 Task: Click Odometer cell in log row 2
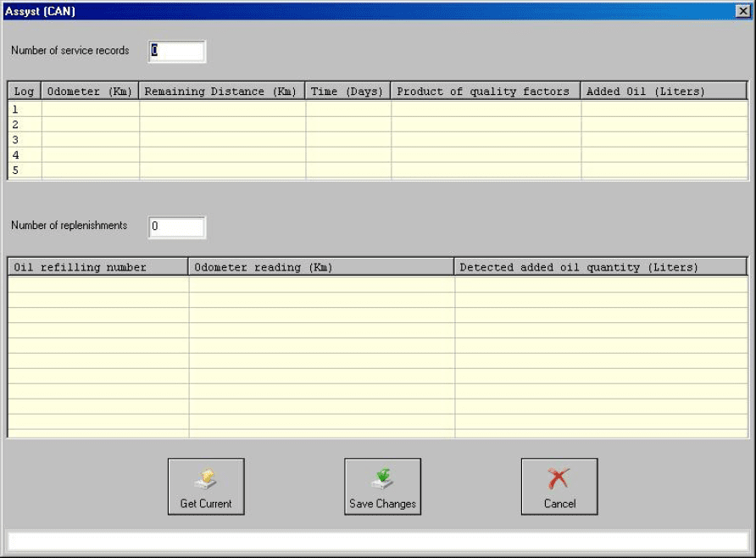click(90, 124)
